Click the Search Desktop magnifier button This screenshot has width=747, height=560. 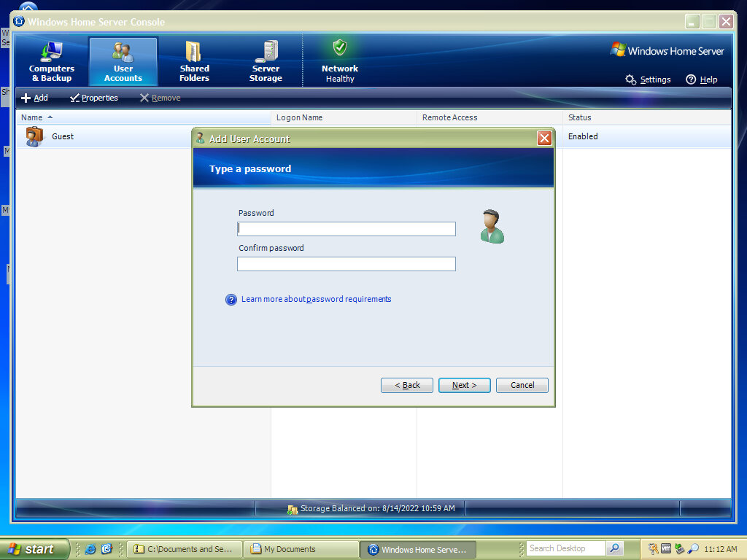tap(615, 548)
